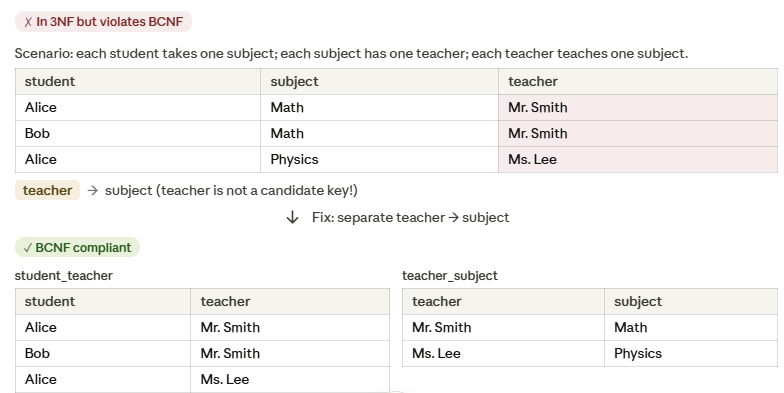Viewport: 784px width, 393px height.
Task: Click the 'In 3NF but violates BCNF' badge
Action: point(104,22)
